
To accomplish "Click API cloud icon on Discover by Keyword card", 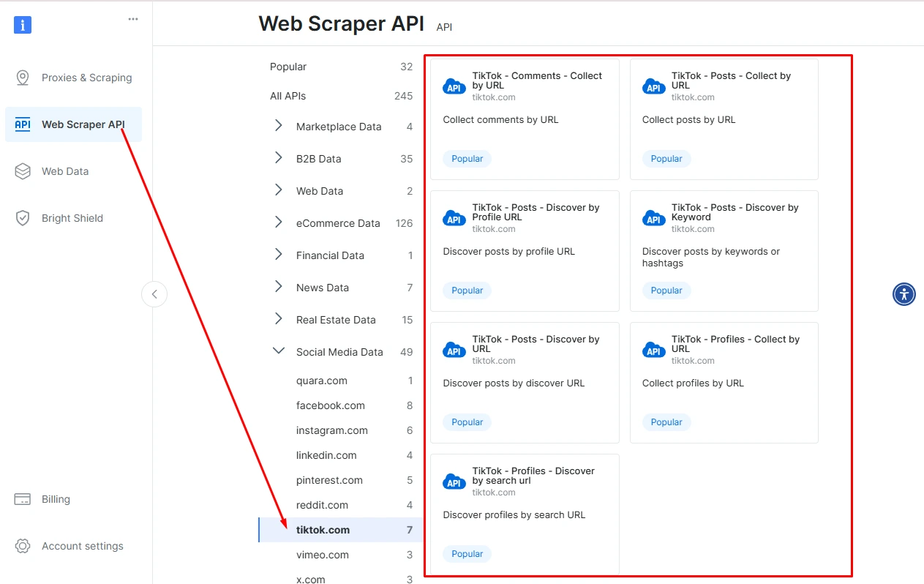I will pos(654,218).
